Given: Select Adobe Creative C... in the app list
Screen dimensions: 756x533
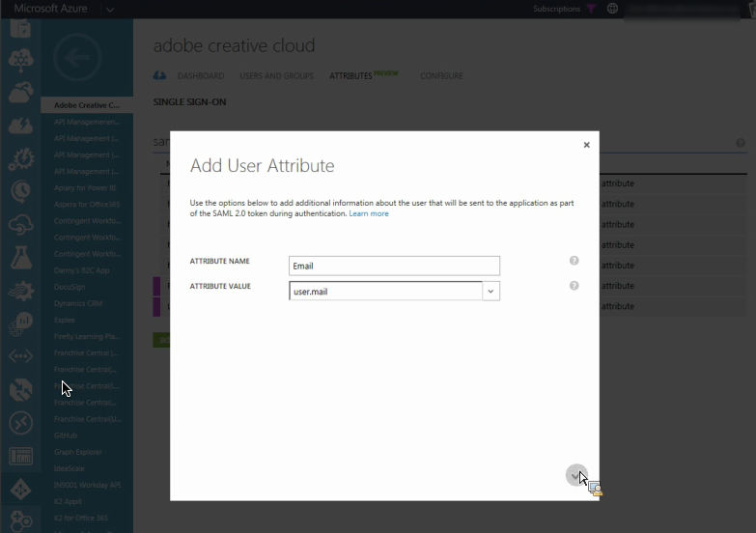Looking at the screenshot, I should click(87, 105).
